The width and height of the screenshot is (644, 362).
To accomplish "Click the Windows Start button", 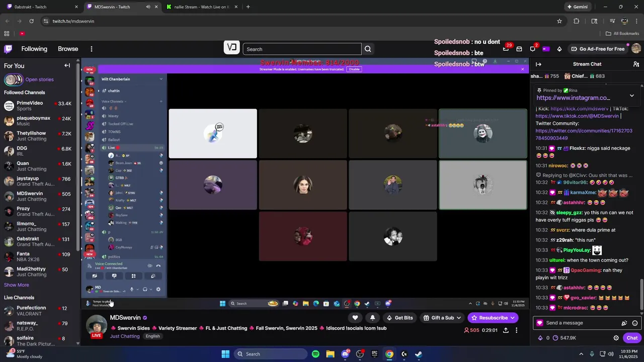I will pyautogui.click(x=225, y=354).
